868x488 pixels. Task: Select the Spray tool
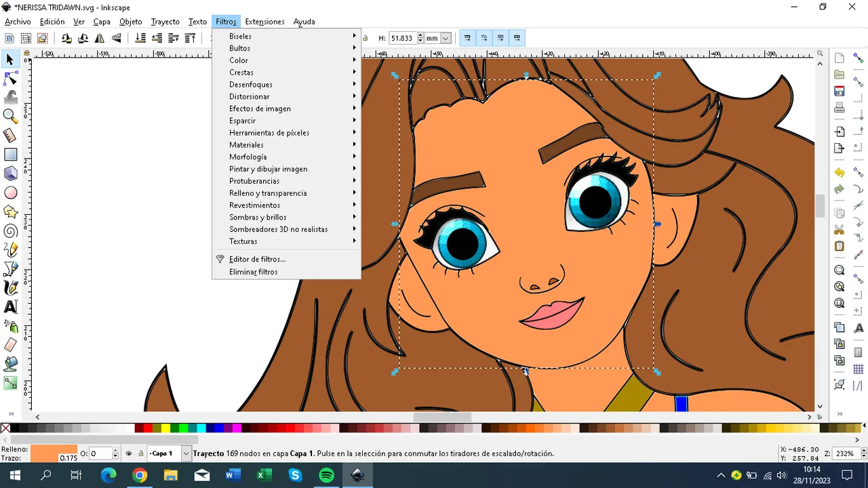[10, 326]
